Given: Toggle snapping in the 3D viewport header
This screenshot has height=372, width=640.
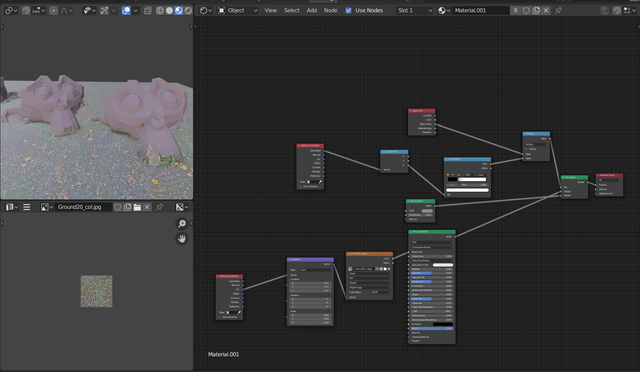Looking at the screenshot, I should coord(26,11).
